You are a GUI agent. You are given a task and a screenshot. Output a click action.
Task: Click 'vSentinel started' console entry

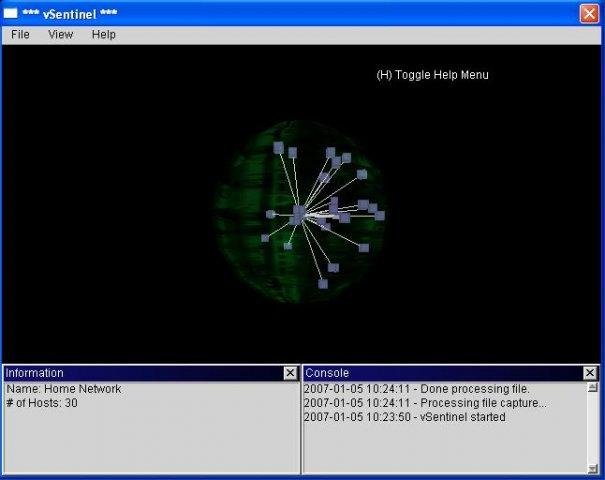tap(405, 417)
